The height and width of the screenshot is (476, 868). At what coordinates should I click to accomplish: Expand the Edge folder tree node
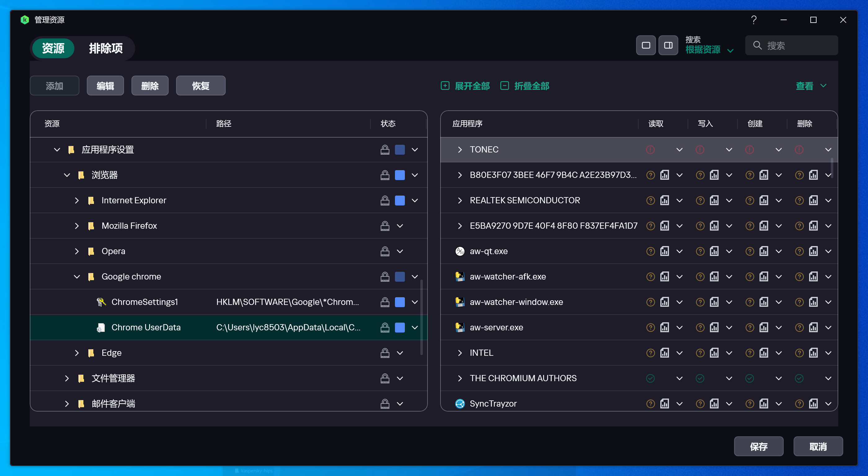tap(77, 353)
